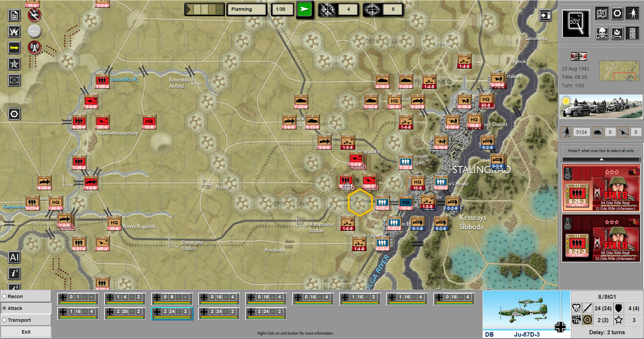Screen dimensions: 644x339
Task: Select the Recon mission radio button
Action: pyautogui.click(x=5, y=296)
